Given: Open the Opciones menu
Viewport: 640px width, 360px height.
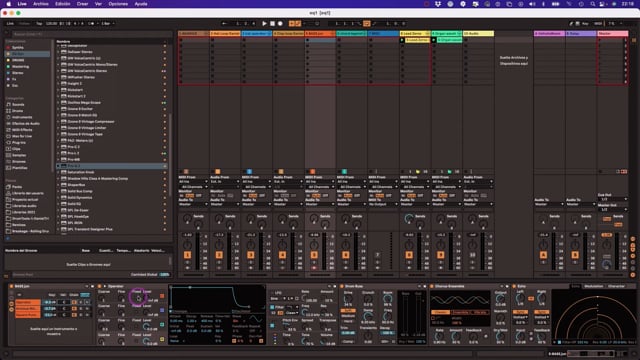Looking at the screenshot, I should [x=118, y=4].
